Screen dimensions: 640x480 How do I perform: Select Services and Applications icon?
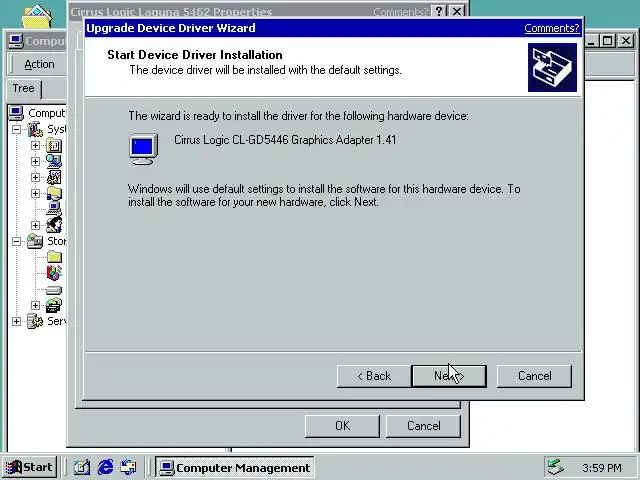35,321
